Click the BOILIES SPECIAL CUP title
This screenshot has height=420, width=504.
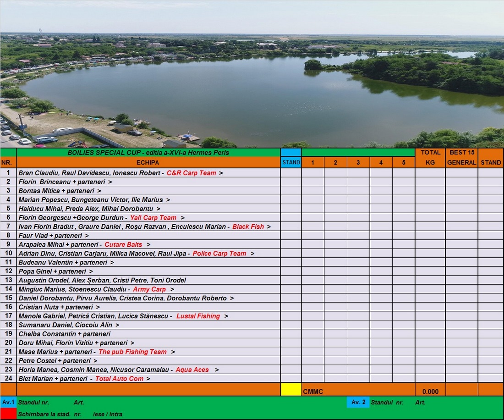pyautogui.click(x=148, y=152)
